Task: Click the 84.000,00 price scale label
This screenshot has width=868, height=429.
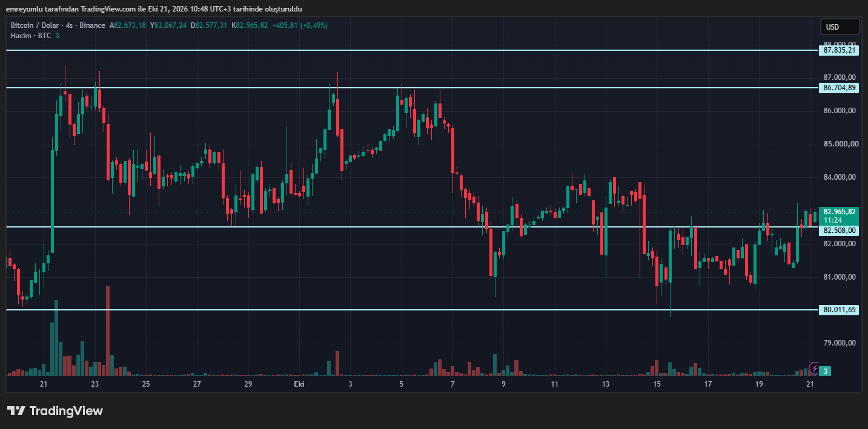Action: [840, 177]
